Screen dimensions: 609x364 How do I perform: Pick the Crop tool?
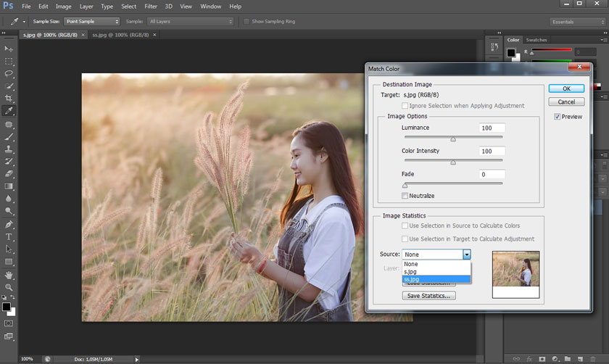(x=9, y=99)
